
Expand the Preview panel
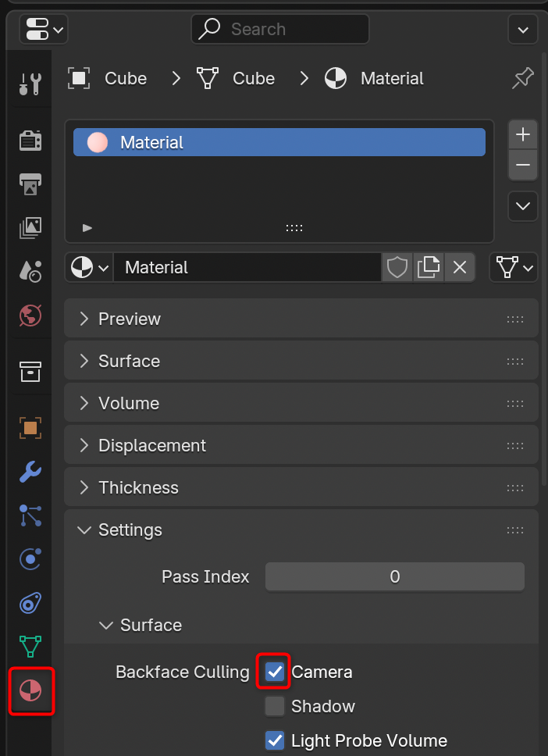[x=130, y=319]
